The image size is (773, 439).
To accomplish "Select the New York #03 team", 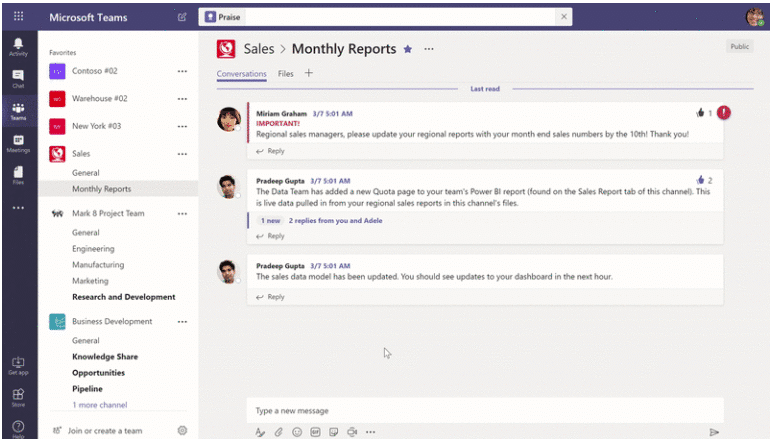I will (x=96, y=126).
